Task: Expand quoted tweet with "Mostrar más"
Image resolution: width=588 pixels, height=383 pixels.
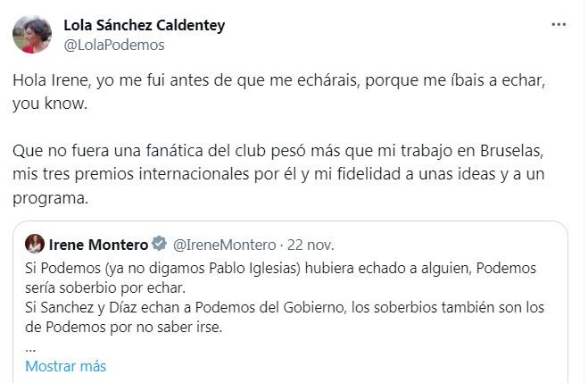Action: pos(65,366)
